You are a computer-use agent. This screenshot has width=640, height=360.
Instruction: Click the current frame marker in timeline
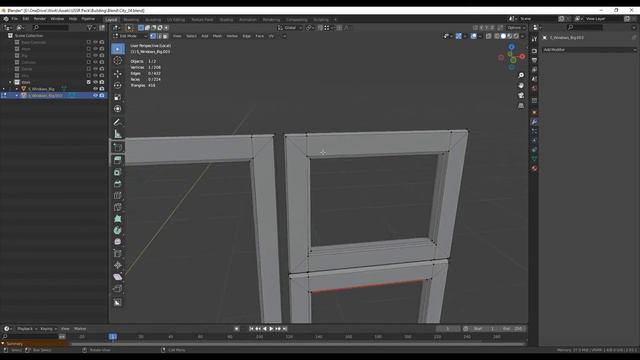point(113,337)
